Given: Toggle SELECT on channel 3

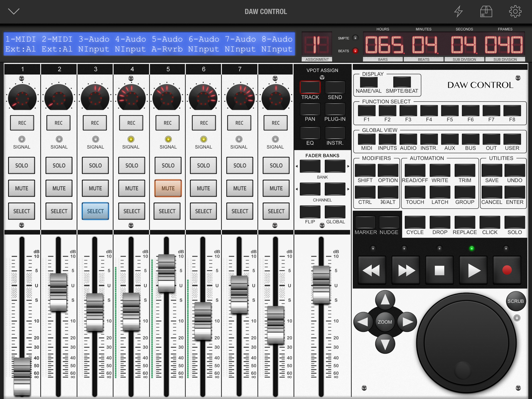Looking at the screenshot, I should [x=95, y=211].
